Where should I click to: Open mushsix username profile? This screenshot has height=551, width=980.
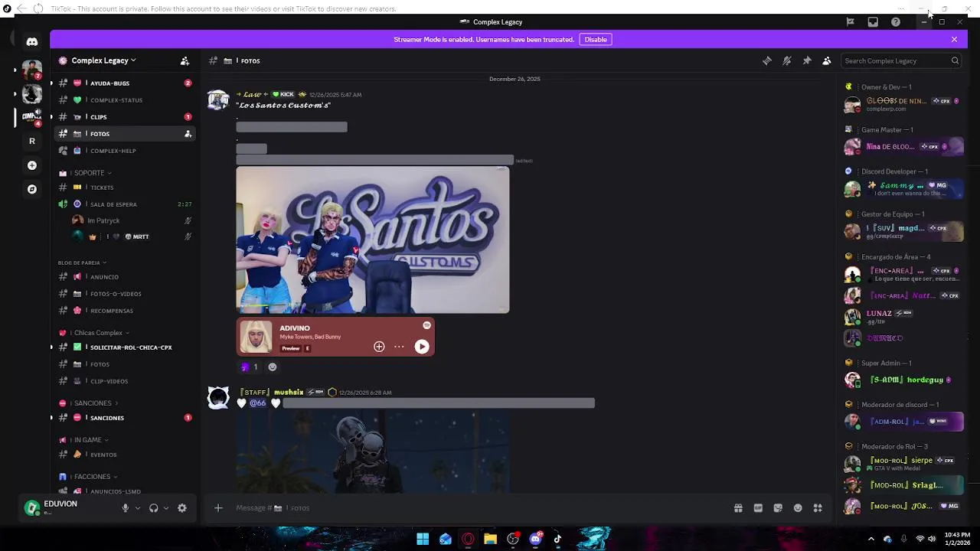coord(289,393)
